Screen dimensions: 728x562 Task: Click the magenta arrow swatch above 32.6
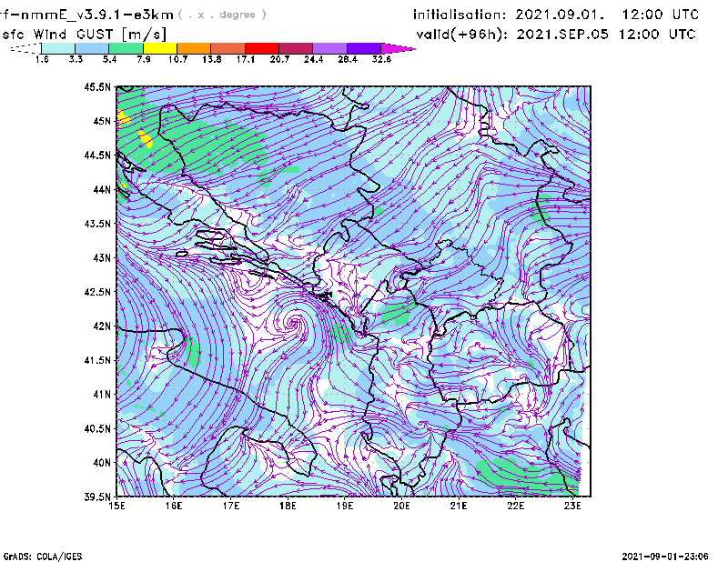coord(398,48)
